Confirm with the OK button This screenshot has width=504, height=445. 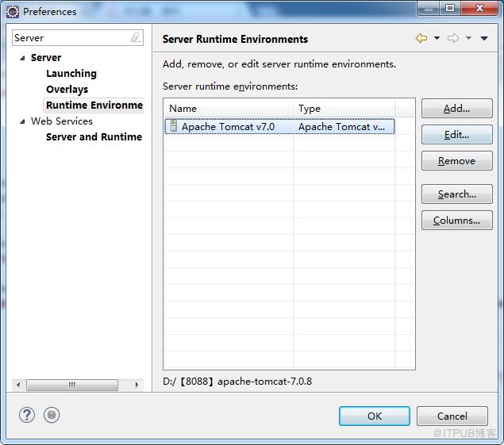375,416
